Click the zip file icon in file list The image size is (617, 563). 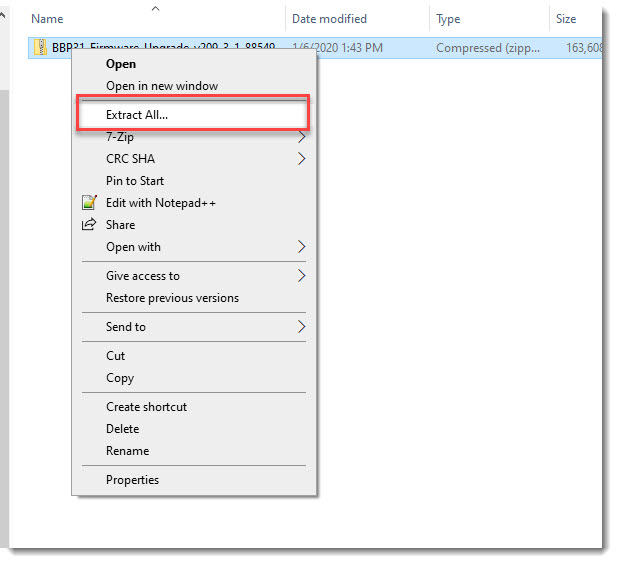40,48
